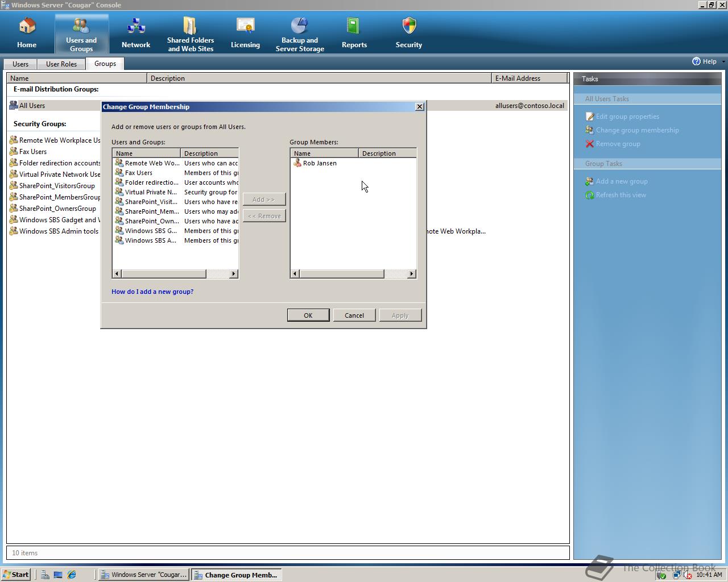
Task: Select SharePoint_Mem... row in dialog
Action: tap(176, 211)
